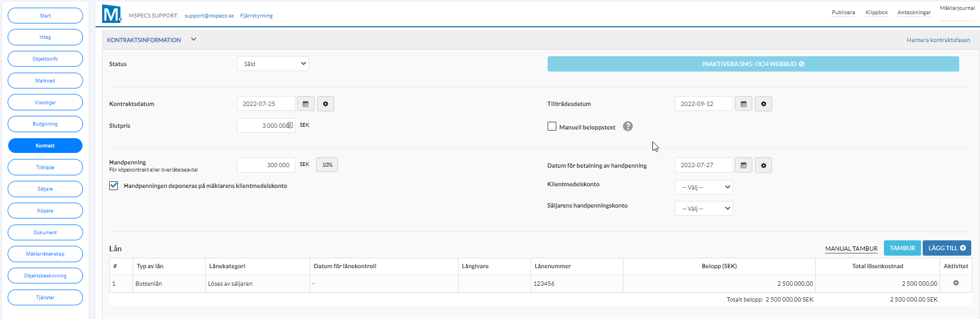
Task: Open Objektsbeskrivning sidebar section
Action: [x=45, y=276]
